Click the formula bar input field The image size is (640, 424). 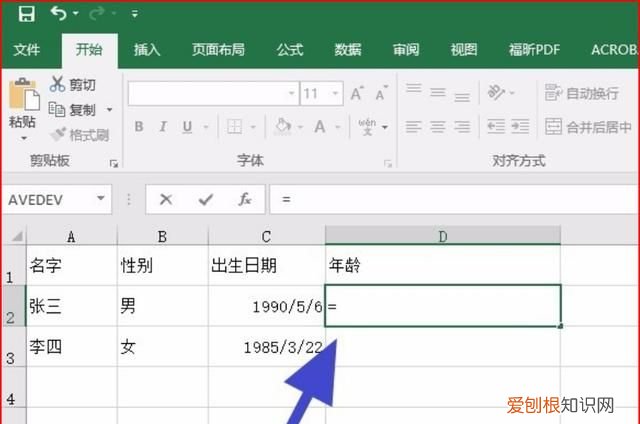pos(454,200)
